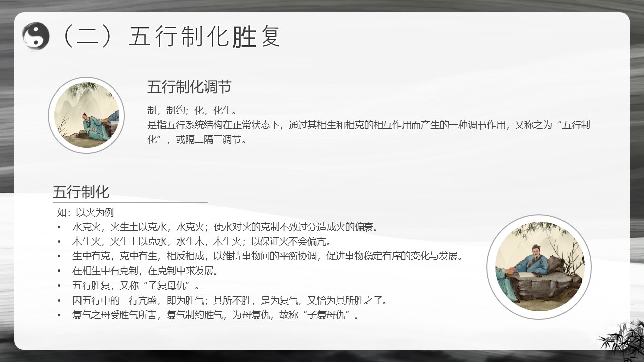
Task: Select the circular scholar painting next to 五行制化调节
Action: pos(87,115)
